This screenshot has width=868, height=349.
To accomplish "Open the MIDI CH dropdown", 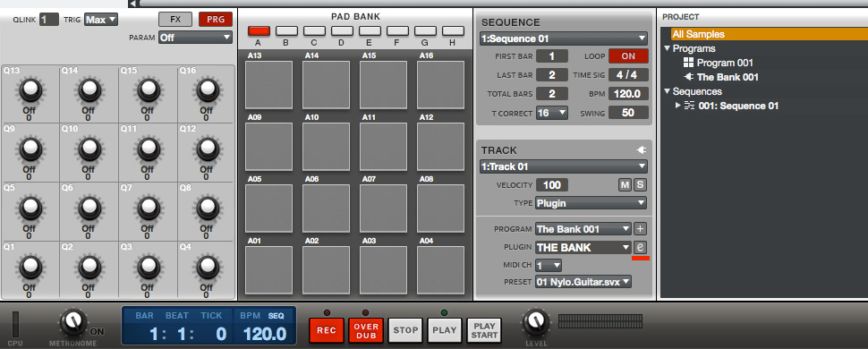I will (549, 266).
